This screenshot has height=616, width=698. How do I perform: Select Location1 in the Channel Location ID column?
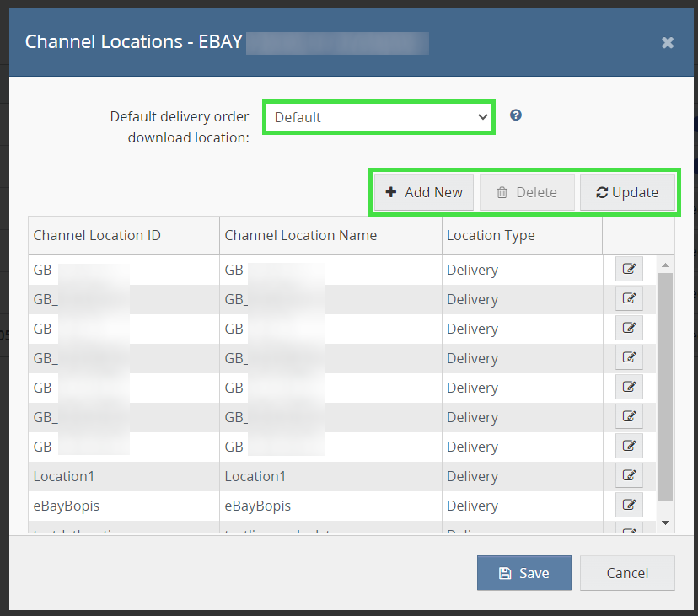64,476
